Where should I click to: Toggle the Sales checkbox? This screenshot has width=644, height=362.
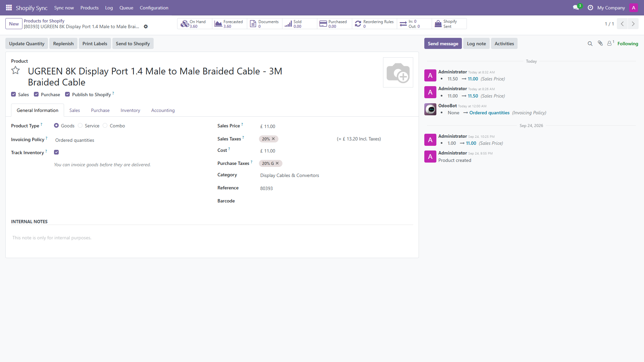(13, 95)
